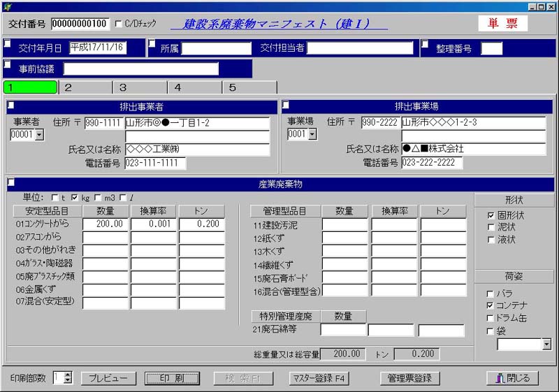Click the 安定型品目 column header
Viewport: 559px width, 392px height.
(47, 211)
